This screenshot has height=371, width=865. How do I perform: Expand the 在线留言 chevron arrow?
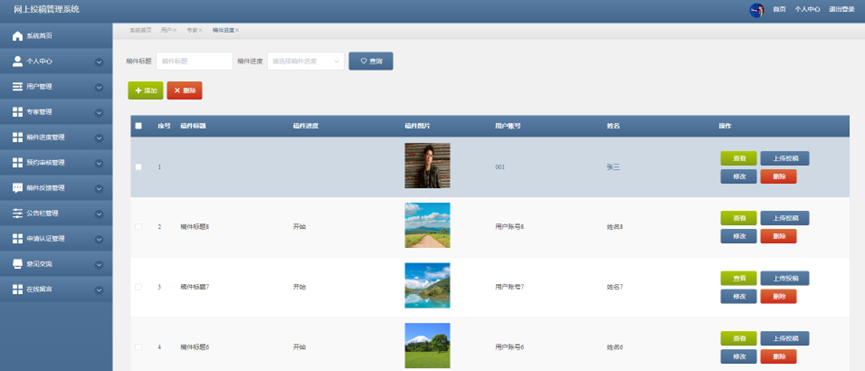pyautogui.click(x=99, y=290)
